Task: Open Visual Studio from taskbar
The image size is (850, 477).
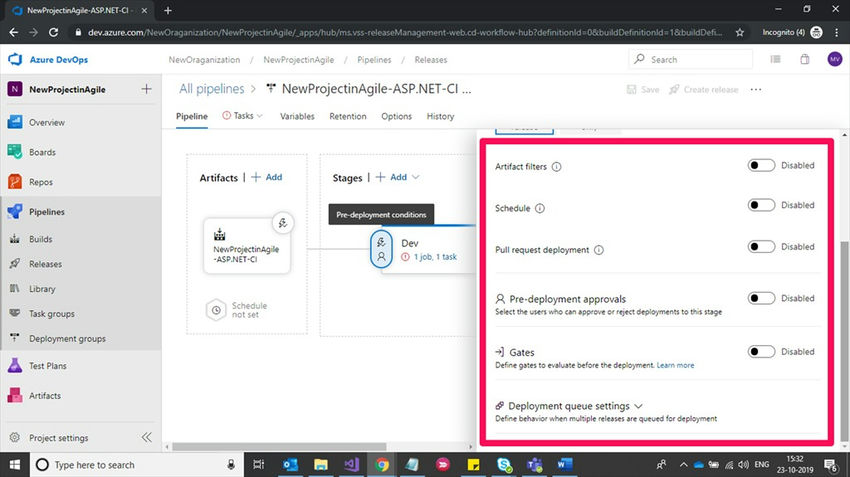Action: pos(351,465)
